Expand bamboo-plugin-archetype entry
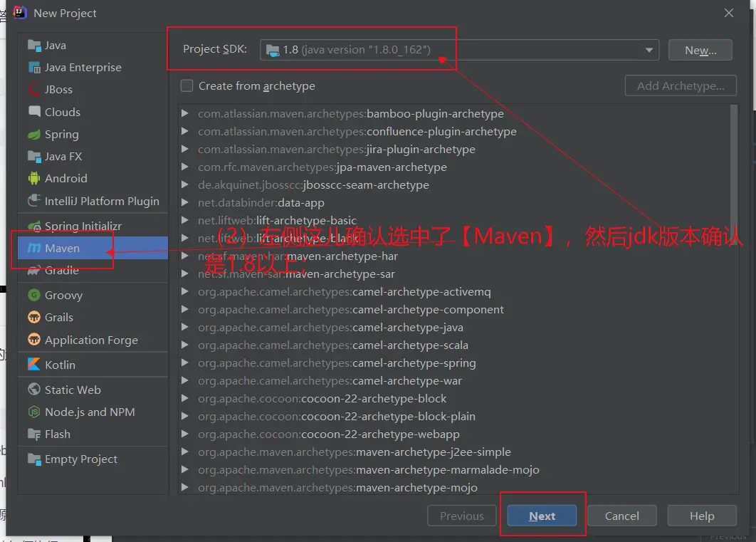The height and width of the screenshot is (542, 756). coord(184,113)
